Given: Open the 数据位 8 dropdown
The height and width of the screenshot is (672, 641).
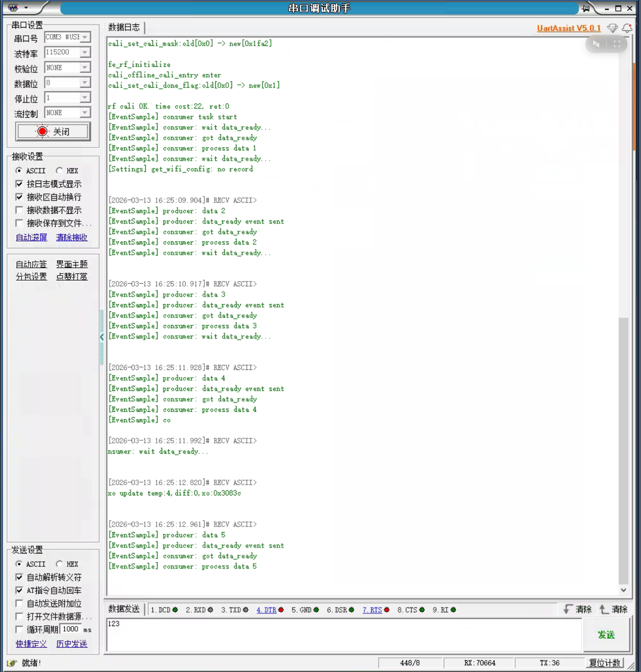Looking at the screenshot, I should point(85,82).
